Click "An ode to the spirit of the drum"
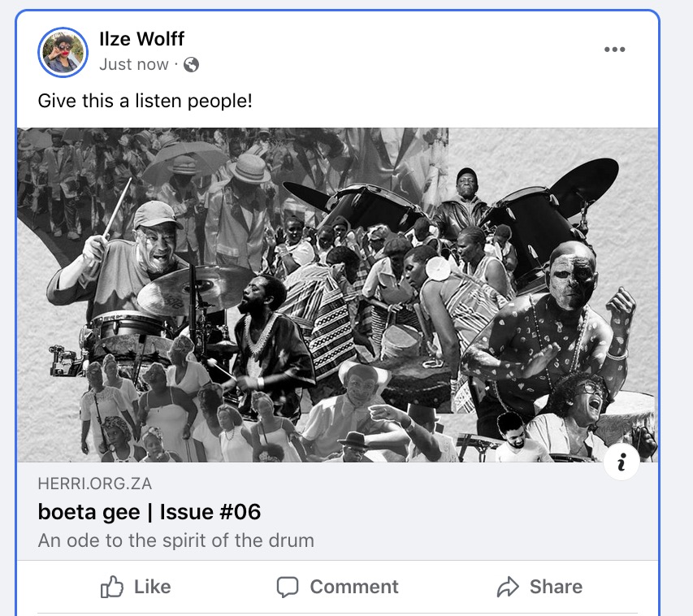 pyautogui.click(x=175, y=540)
